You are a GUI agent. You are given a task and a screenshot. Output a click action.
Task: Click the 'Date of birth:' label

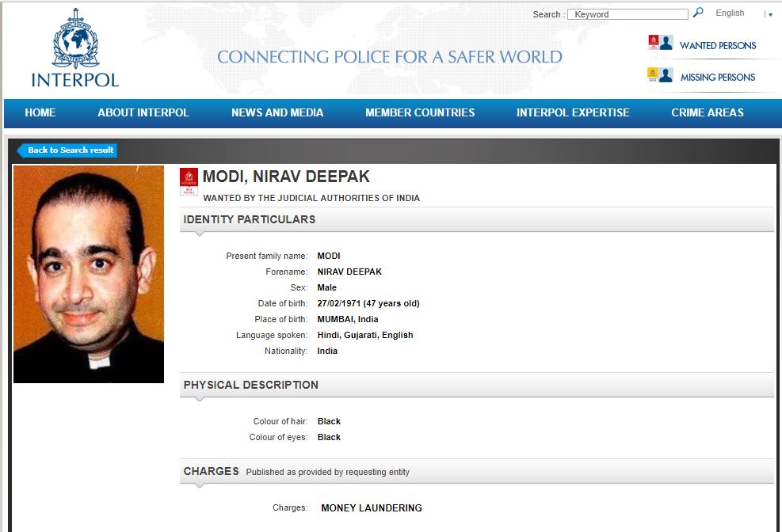[x=283, y=303]
